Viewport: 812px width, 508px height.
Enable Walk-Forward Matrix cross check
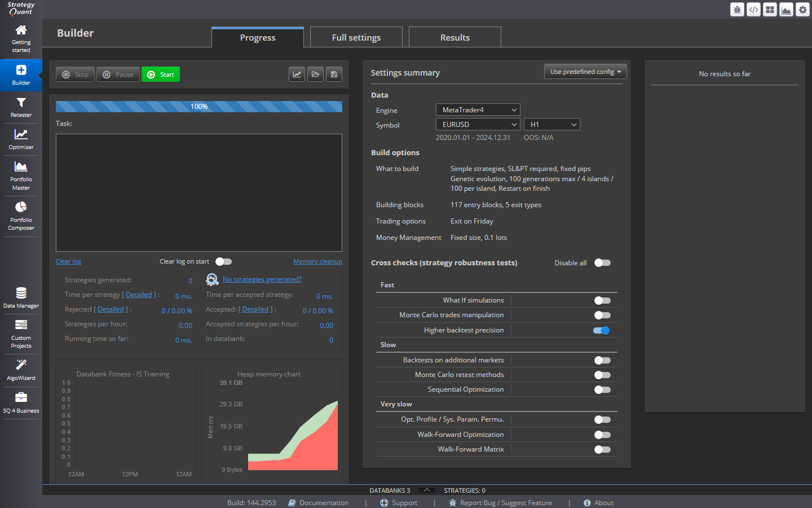coord(602,449)
